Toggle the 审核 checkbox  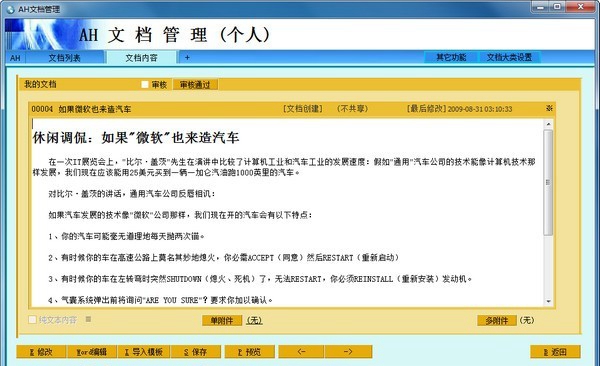pos(145,85)
